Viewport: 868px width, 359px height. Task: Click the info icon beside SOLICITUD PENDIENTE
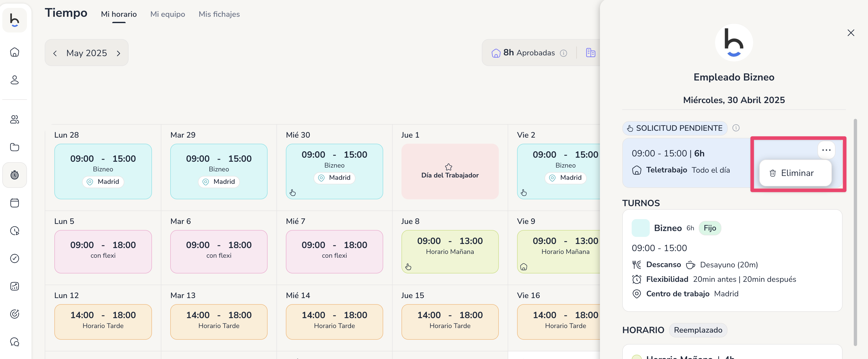(x=736, y=128)
